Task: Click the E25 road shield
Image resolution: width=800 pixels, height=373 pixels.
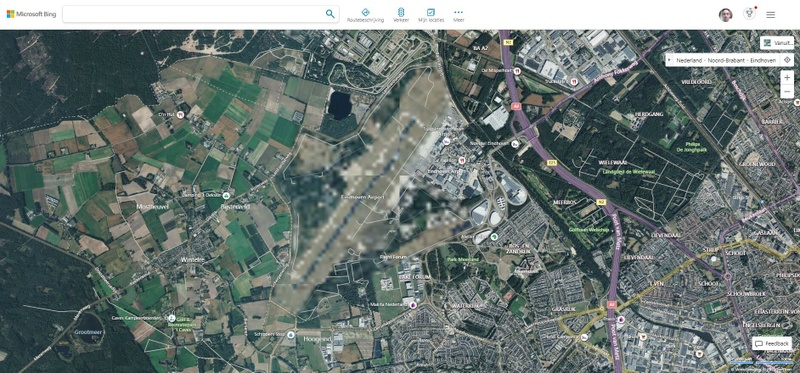Action: (552, 163)
